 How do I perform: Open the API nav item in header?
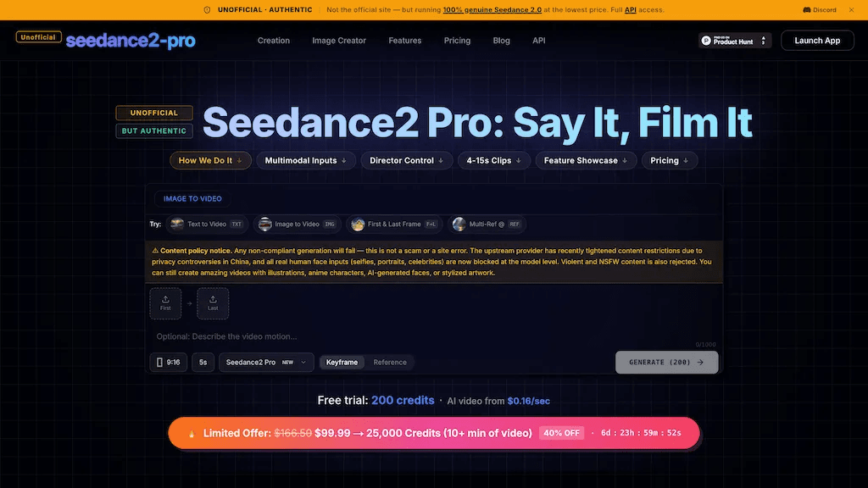[x=538, y=41]
